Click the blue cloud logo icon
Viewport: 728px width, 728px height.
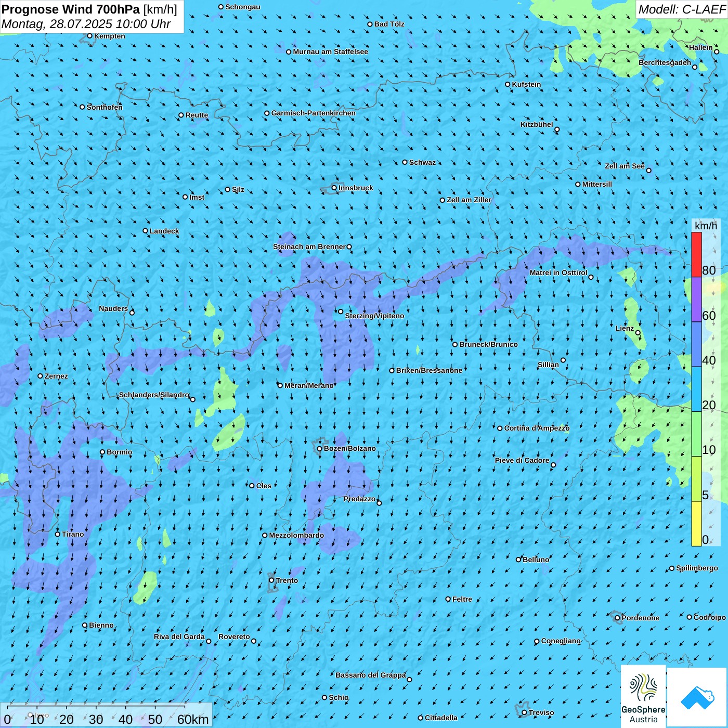point(697,697)
